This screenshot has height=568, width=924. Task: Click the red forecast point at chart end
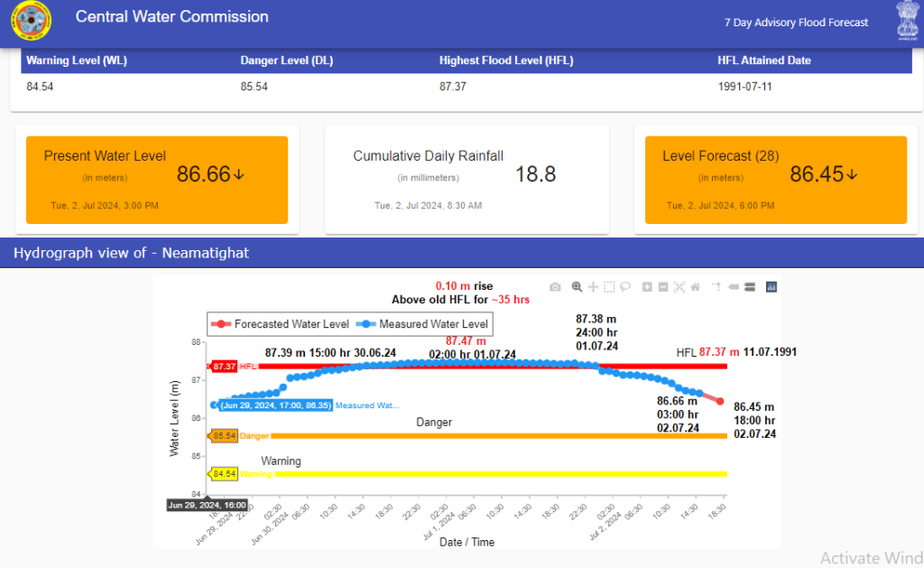click(720, 401)
